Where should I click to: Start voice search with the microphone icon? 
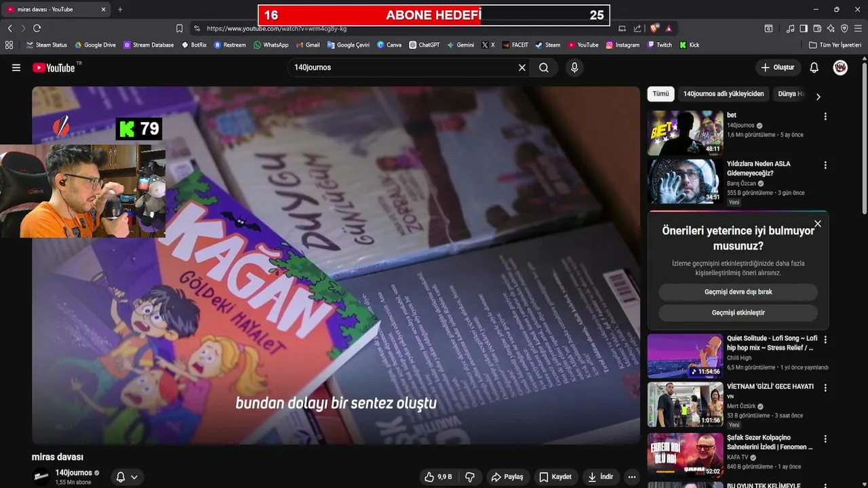click(x=574, y=68)
